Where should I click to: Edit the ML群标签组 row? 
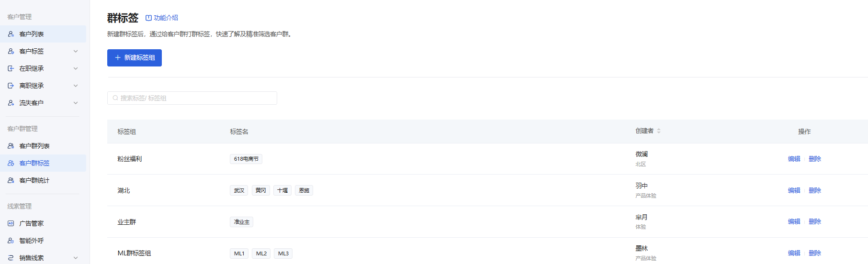point(794,253)
